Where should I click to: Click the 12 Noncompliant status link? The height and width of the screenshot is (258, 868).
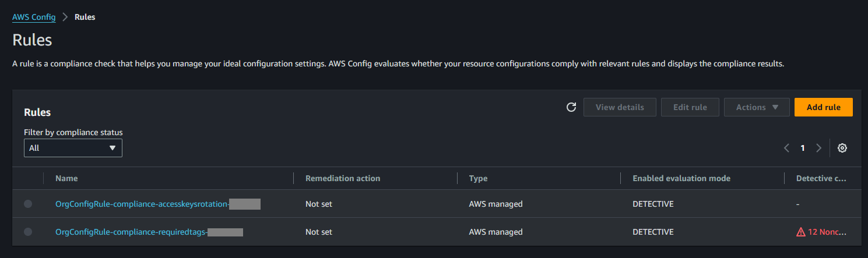tap(826, 232)
